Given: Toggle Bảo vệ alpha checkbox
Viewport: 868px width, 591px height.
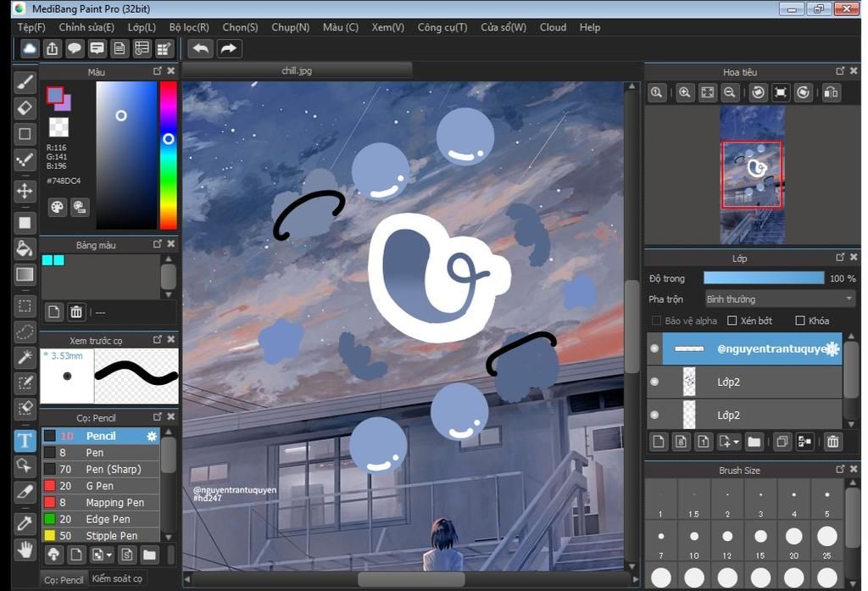Looking at the screenshot, I should (x=657, y=321).
